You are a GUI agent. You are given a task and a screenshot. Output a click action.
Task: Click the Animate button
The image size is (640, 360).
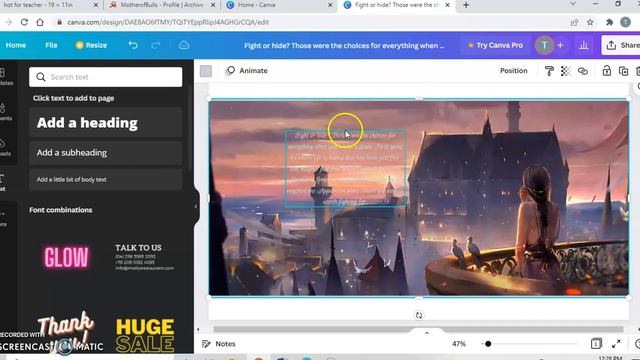pyautogui.click(x=247, y=71)
